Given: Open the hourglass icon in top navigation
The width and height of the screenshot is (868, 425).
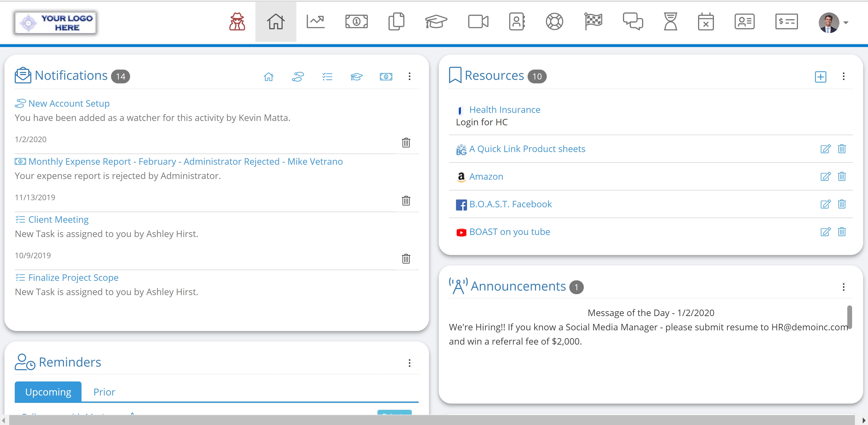Looking at the screenshot, I should (x=670, y=22).
